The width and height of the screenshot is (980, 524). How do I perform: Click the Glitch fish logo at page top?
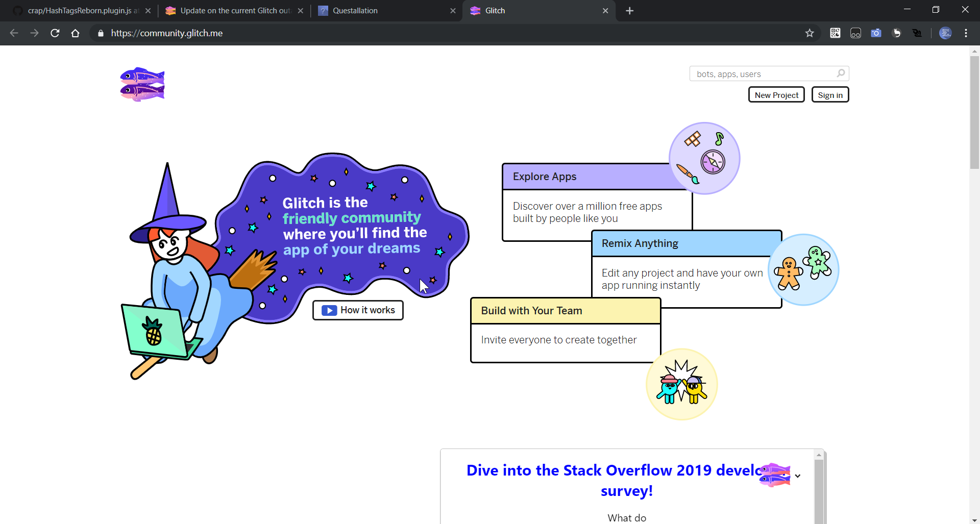(142, 84)
